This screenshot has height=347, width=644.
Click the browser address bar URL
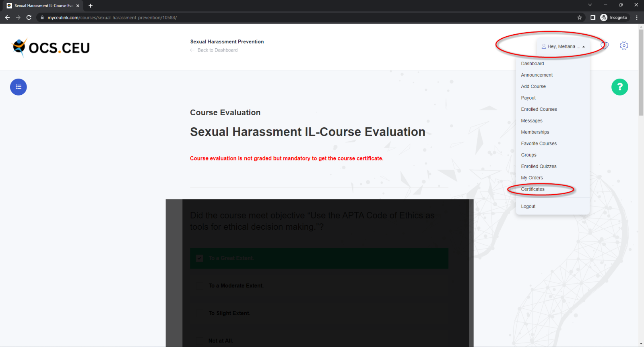click(x=112, y=17)
